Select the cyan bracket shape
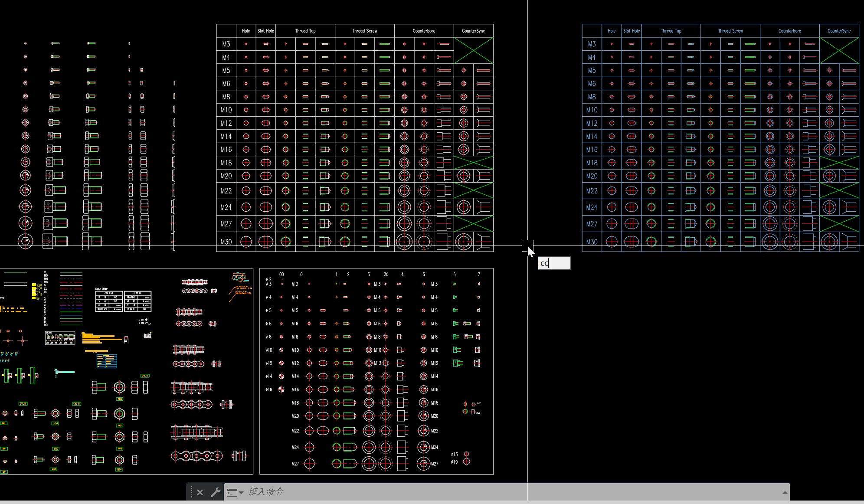Viewport: 864px width, 504px height. coord(64,372)
